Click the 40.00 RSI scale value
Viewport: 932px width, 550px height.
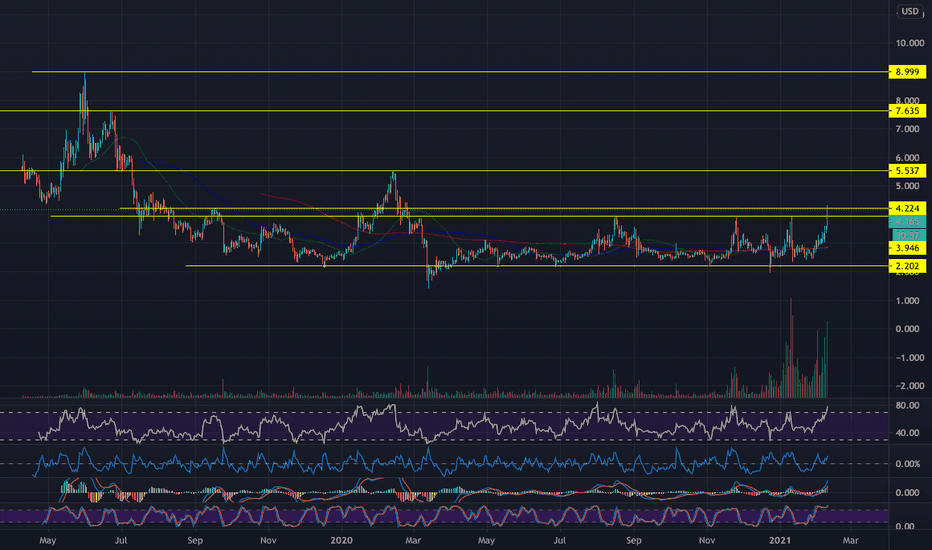click(x=907, y=433)
